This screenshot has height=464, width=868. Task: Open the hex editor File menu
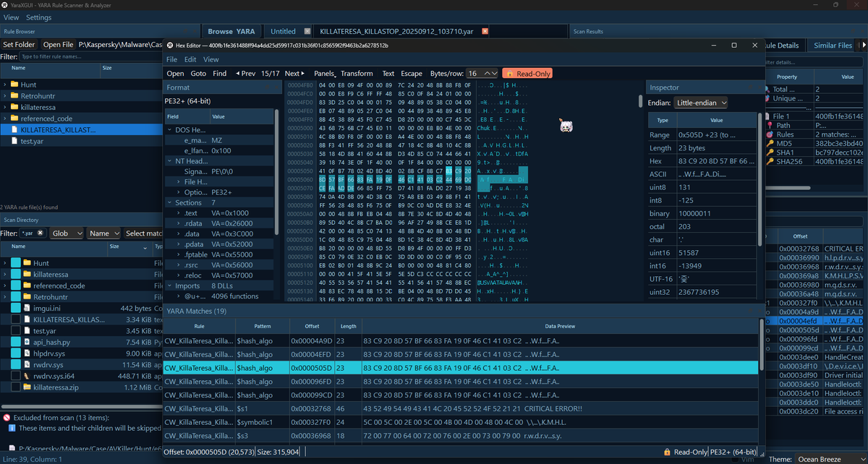coord(171,59)
